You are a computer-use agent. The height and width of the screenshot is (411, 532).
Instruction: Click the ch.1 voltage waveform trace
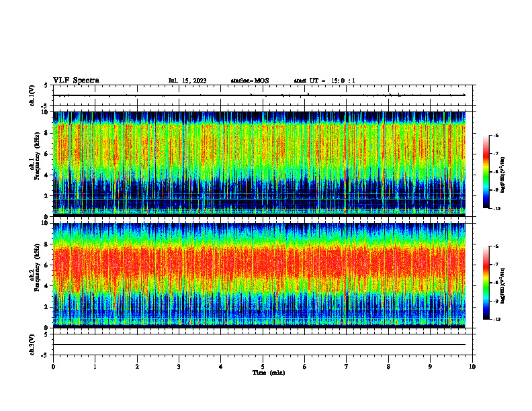click(x=259, y=95)
